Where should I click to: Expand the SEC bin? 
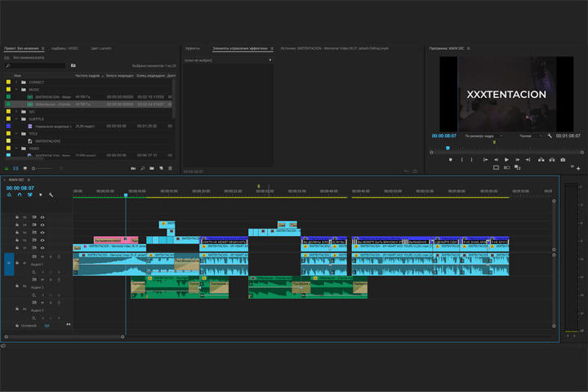16,112
